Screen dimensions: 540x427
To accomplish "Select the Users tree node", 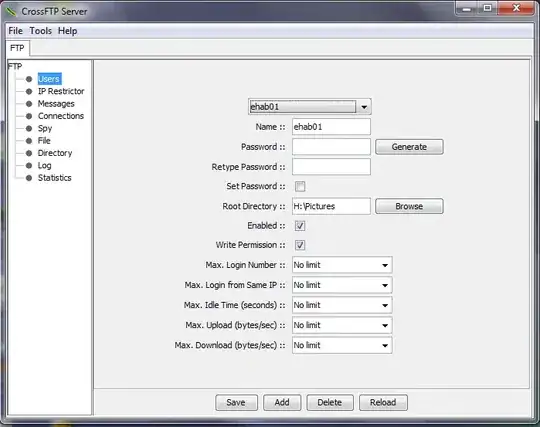I will pyautogui.click(x=49, y=79).
